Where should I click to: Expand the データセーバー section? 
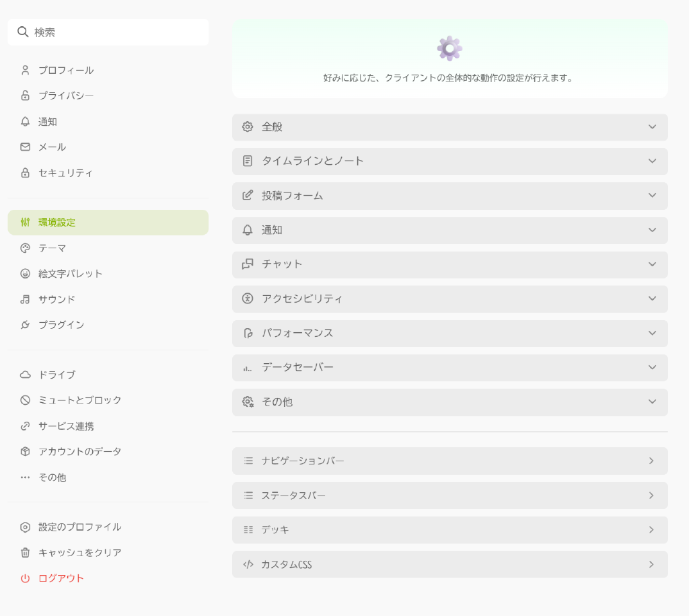click(449, 367)
